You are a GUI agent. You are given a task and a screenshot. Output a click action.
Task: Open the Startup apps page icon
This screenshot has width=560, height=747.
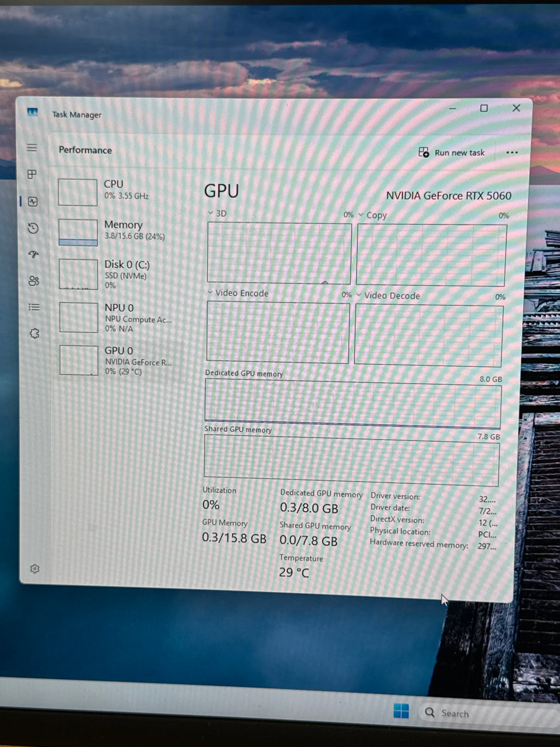34,254
